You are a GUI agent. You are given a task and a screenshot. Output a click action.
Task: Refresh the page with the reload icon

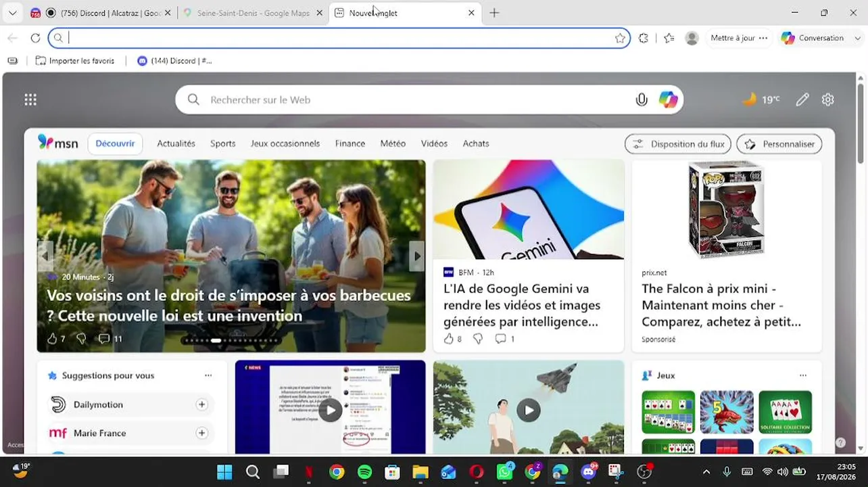35,38
